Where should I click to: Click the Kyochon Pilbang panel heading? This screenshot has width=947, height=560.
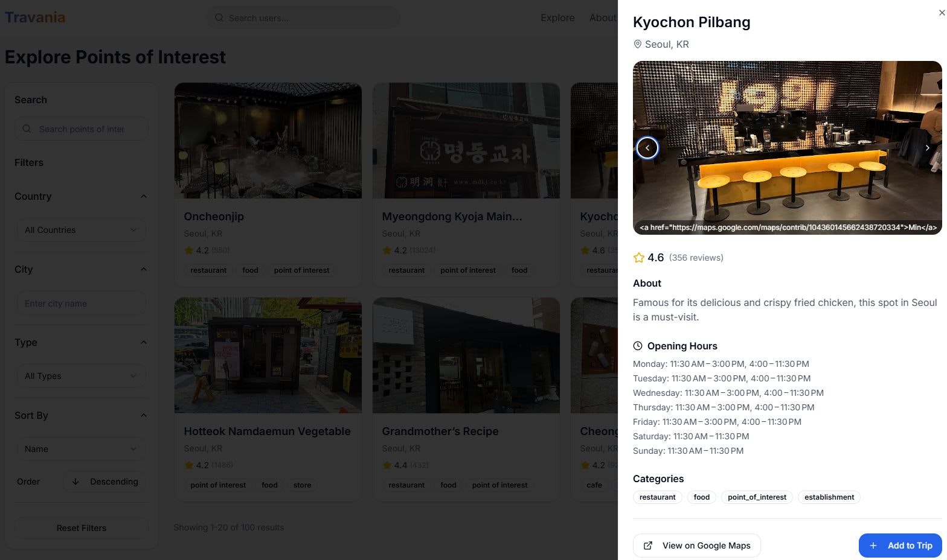[x=692, y=22]
